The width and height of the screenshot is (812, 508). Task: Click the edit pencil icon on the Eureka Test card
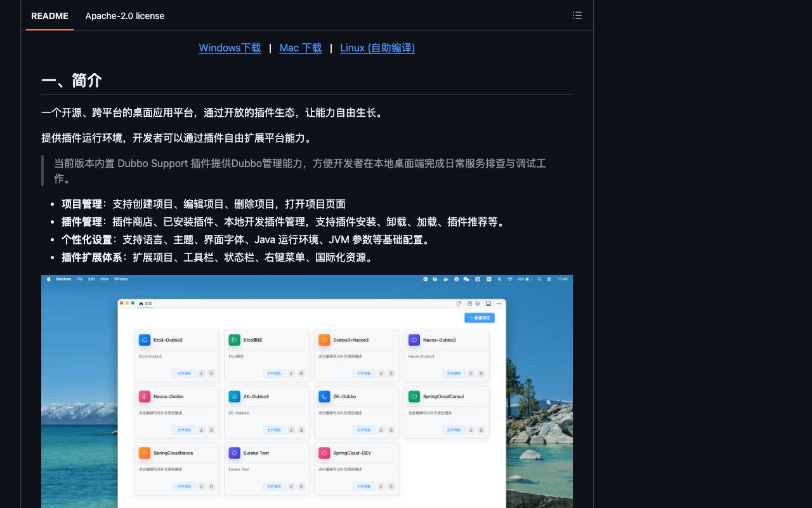click(292, 486)
